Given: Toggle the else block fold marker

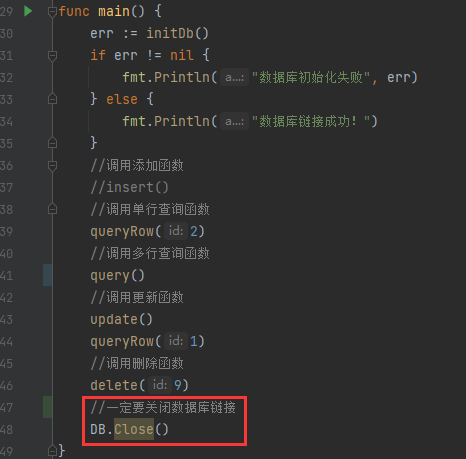Looking at the screenshot, I should [x=52, y=99].
